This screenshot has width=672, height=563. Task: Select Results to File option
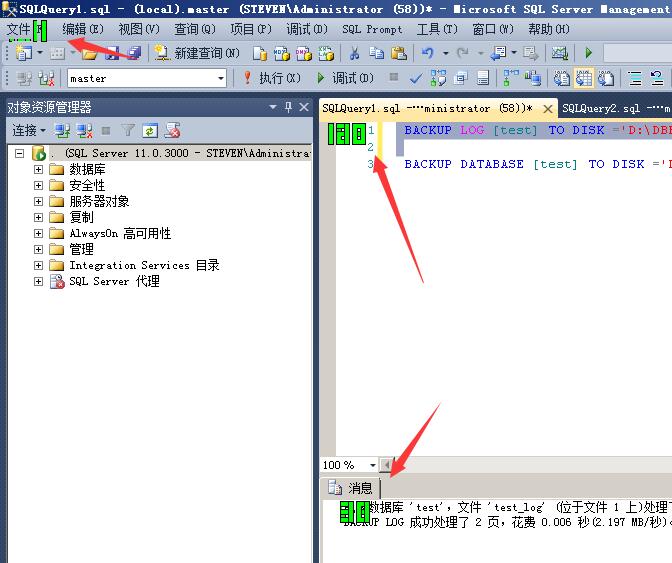[606, 78]
